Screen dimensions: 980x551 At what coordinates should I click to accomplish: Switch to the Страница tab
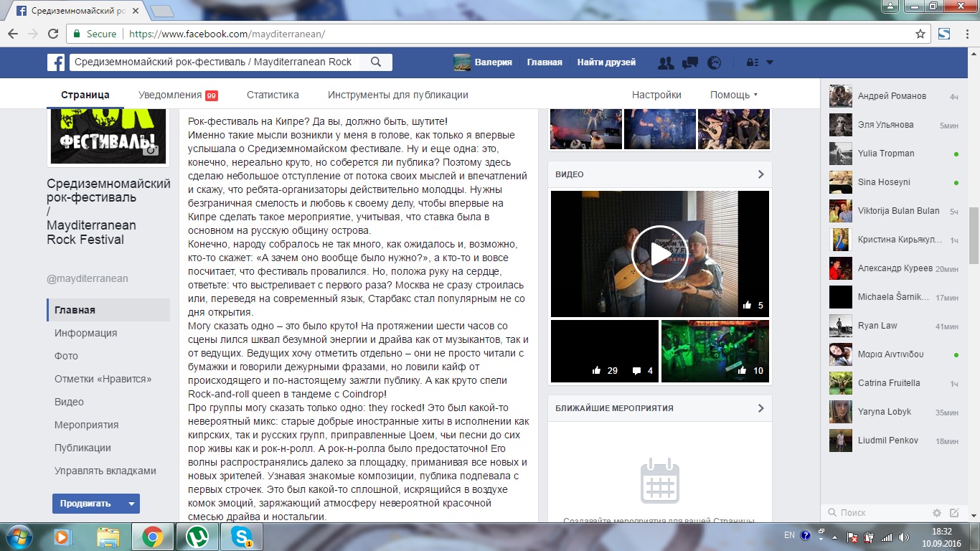pyautogui.click(x=85, y=95)
